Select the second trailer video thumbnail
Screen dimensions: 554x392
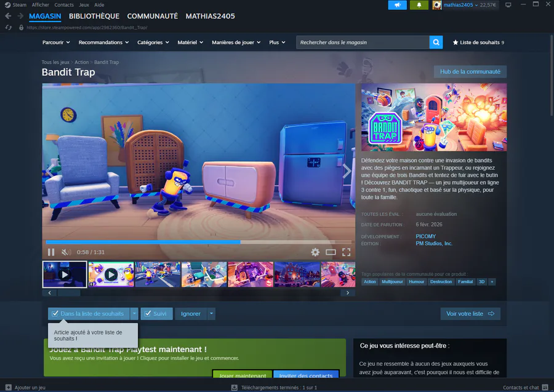click(x=111, y=274)
